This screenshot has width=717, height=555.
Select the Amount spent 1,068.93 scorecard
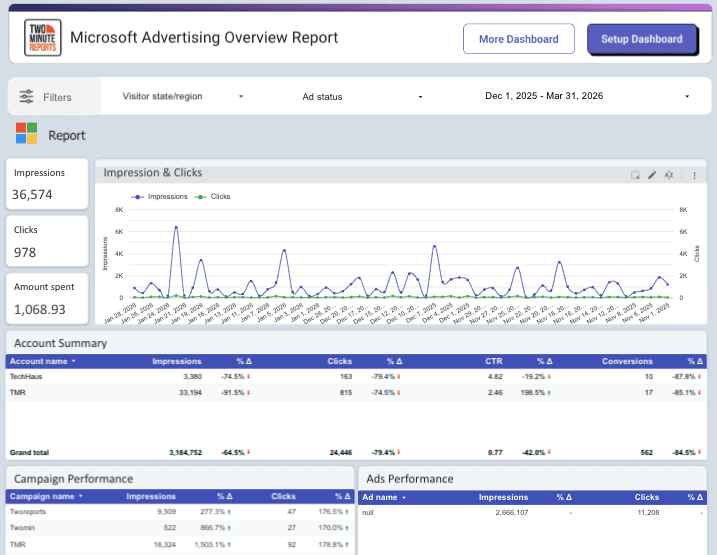click(x=47, y=298)
